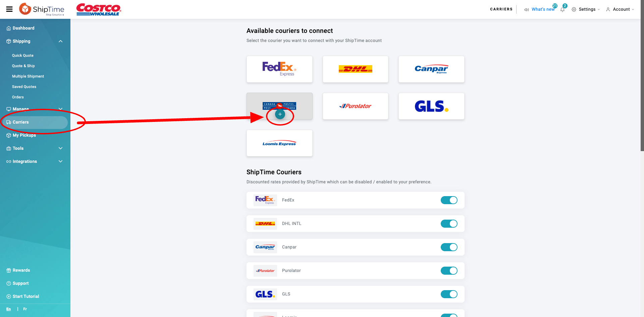The height and width of the screenshot is (317, 644).
Task: Open Rewards from the sidebar
Action: pyautogui.click(x=21, y=270)
